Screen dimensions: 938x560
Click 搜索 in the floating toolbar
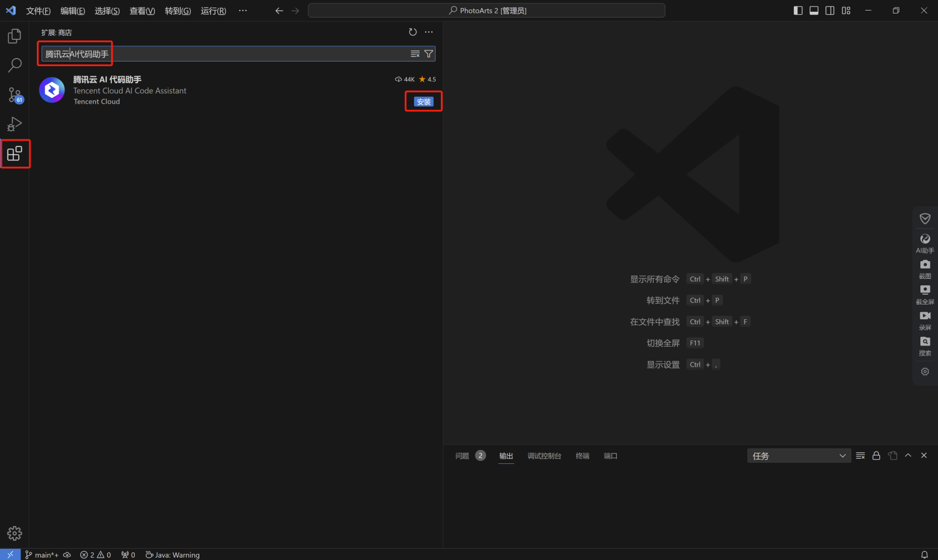[x=925, y=346]
